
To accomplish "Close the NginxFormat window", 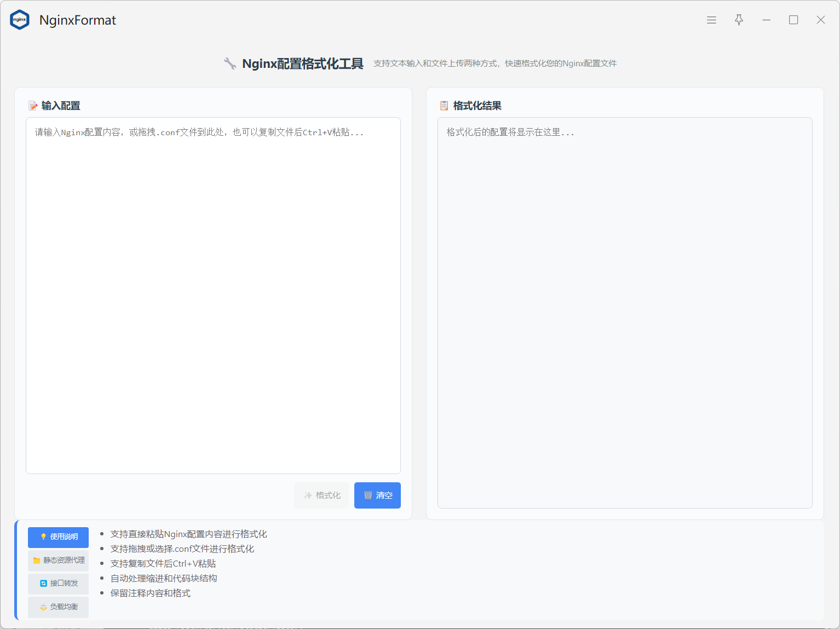I will [x=820, y=20].
